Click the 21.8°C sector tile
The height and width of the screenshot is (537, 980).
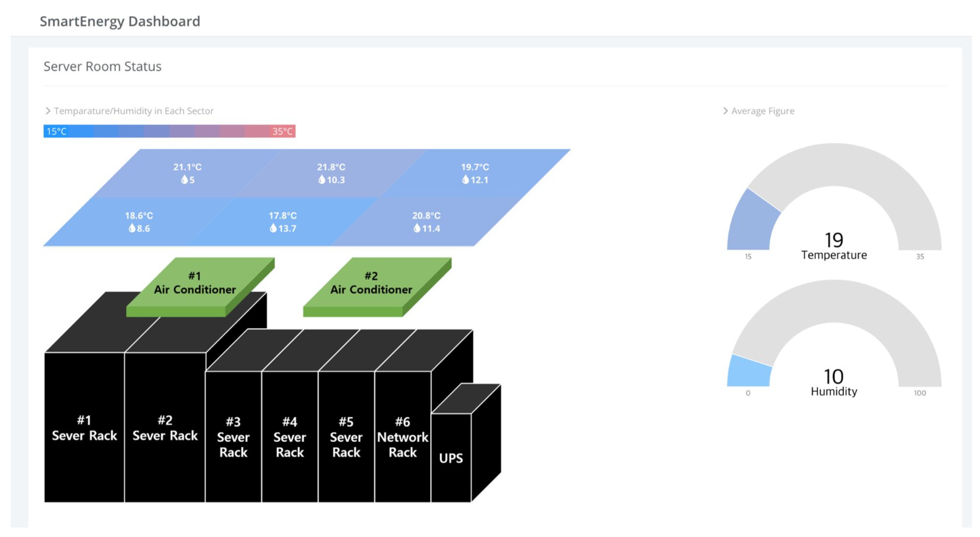coord(331,173)
